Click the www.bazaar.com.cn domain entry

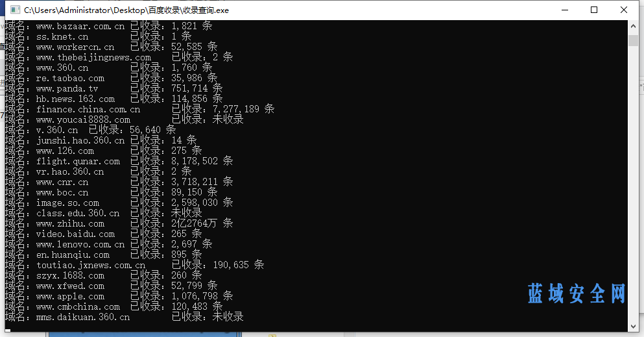[80, 26]
